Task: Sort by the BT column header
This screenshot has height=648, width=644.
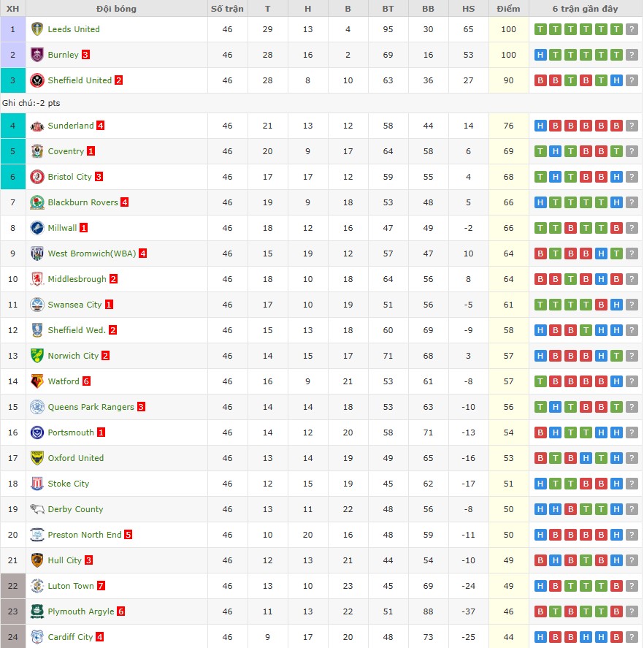Action: coord(388,9)
